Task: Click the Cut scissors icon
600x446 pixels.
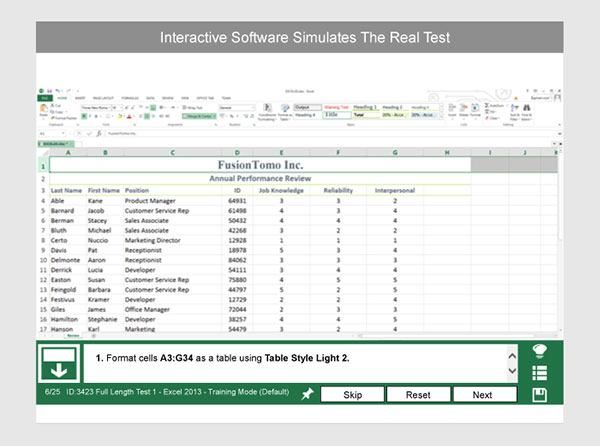Action: [52, 106]
